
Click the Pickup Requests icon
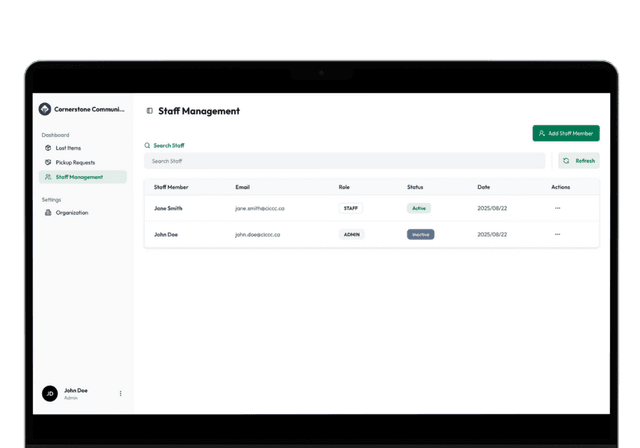(x=47, y=162)
